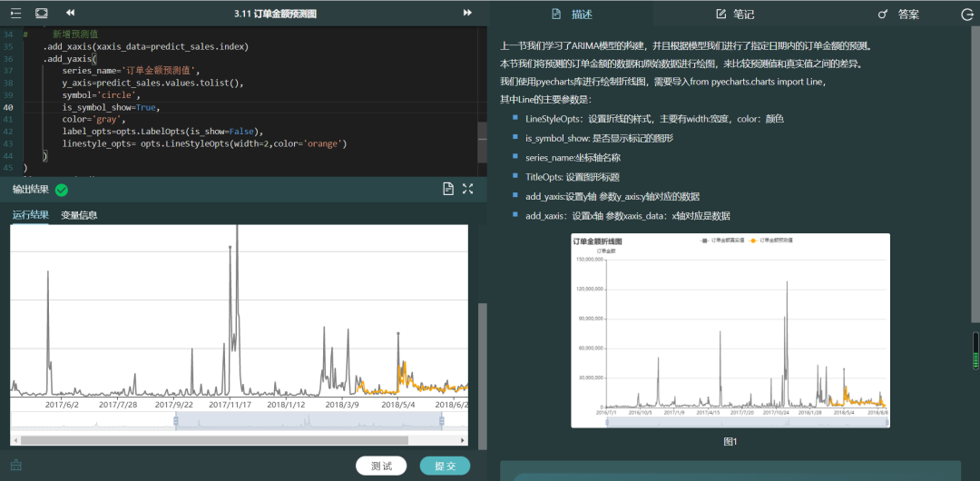Screen dimensions: 980x481
Task: Click line number 37 in editor
Action: pyautogui.click(x=8, y=72)
